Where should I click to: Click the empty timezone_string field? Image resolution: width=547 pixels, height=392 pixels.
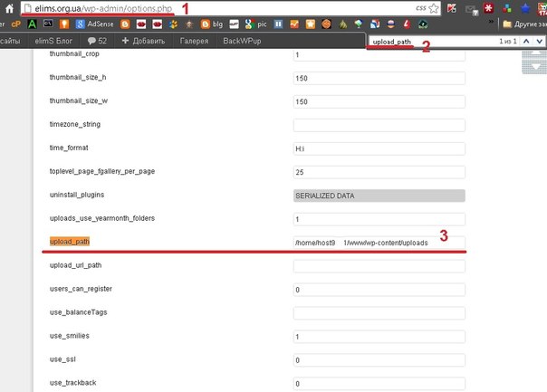tap(379, 125)
